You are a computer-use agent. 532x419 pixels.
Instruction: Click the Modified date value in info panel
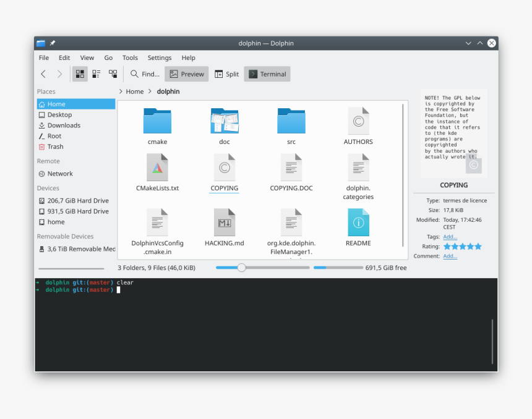[462, 223]
